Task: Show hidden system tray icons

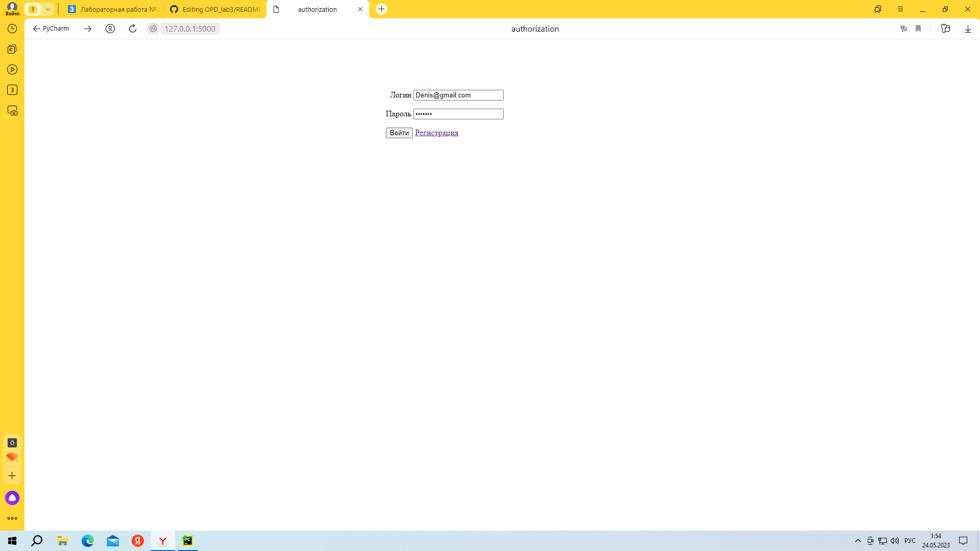Action: (x=858, y=541)
